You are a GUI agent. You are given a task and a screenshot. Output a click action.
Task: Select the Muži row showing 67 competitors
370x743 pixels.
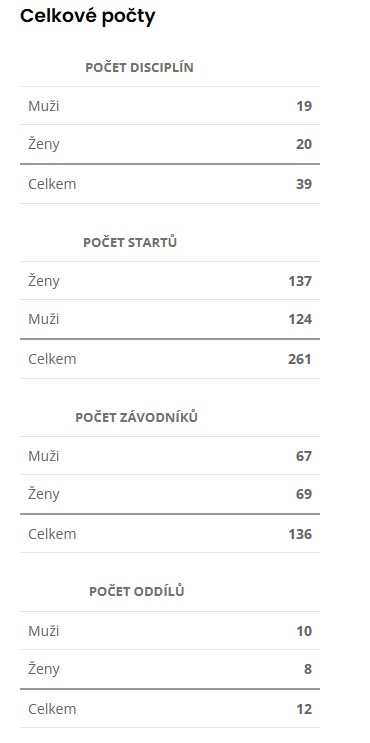[x=170, y=456]
